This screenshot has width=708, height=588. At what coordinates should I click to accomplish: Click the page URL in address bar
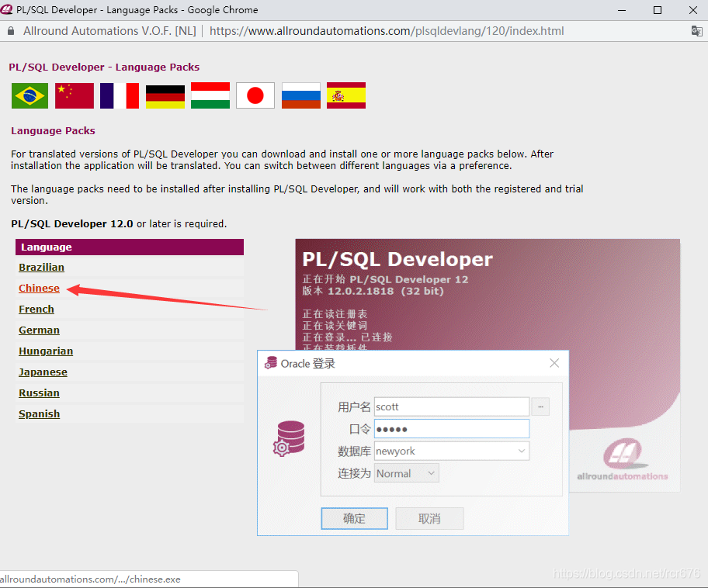coord(387,31)
